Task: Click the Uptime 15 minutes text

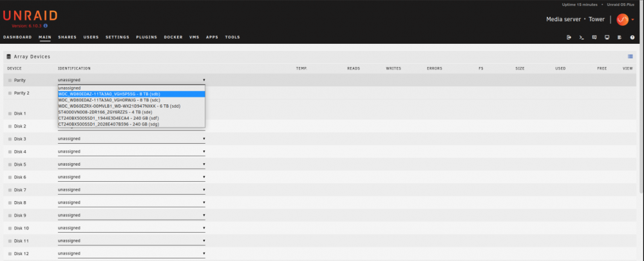Action: 580,5
